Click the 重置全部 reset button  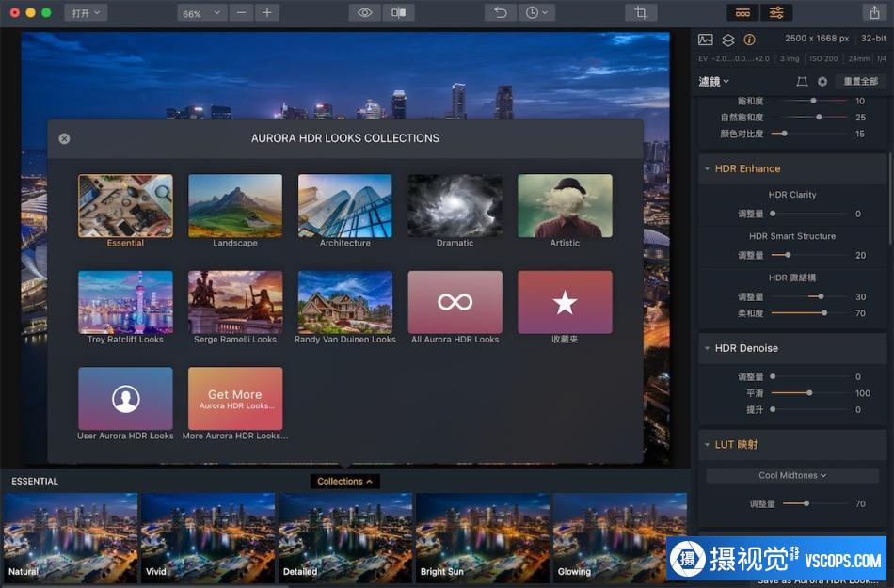coord(861,82)
